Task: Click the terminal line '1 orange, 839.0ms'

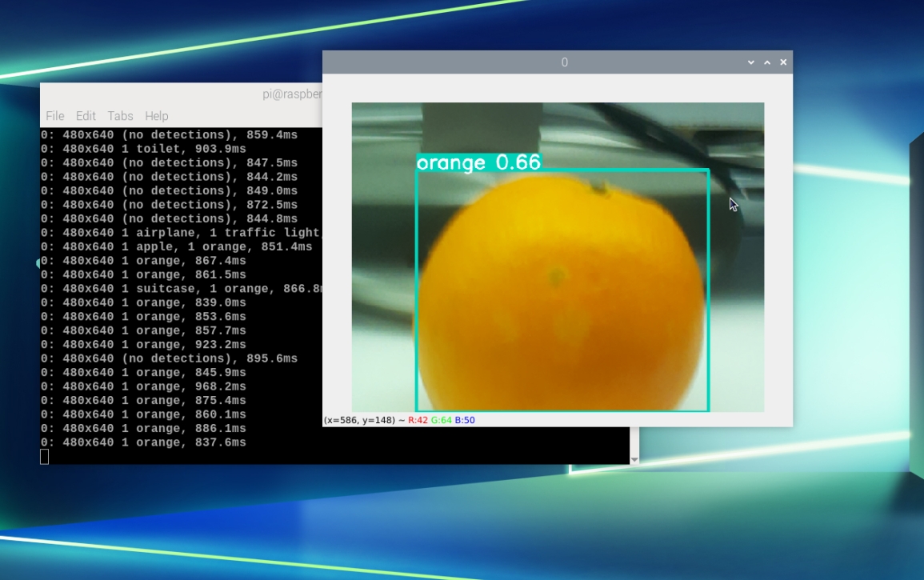Action: [143, 302]
